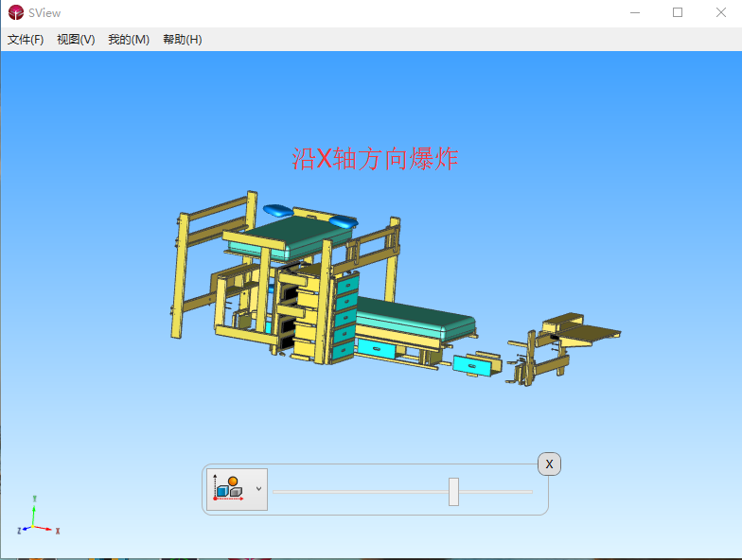742x560 pixels.
Task: Open the 帮助(H) menu
Action: (182, 40)
